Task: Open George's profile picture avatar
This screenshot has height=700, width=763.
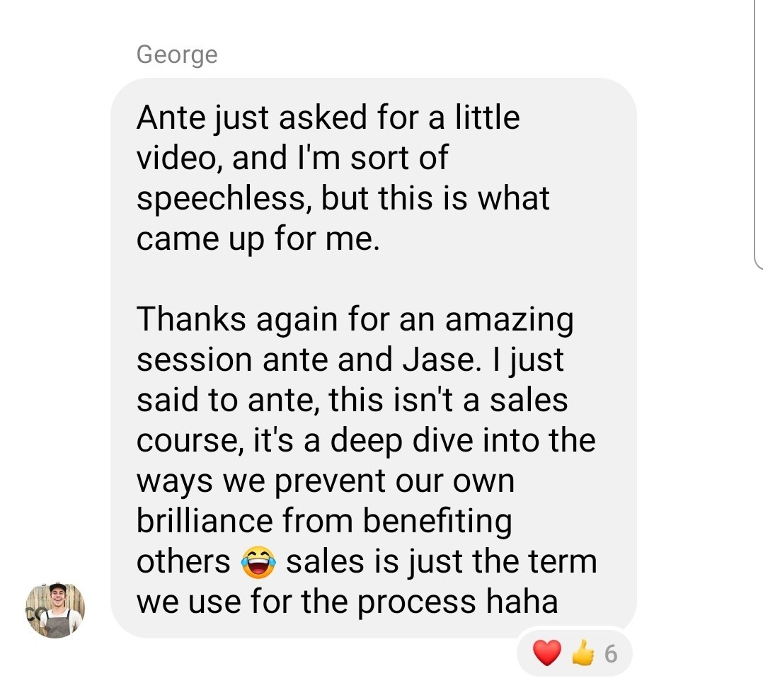Action: click(x=55, y=610)
